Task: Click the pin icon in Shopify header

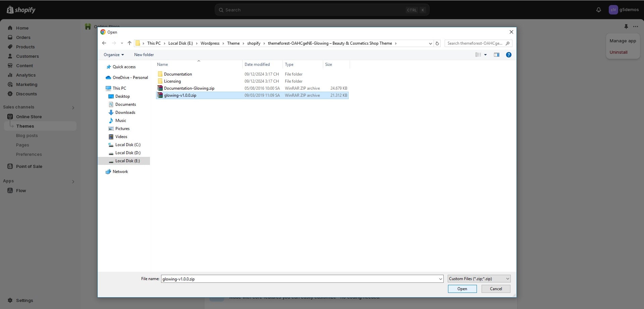Action: pyautogui.click(x=626, y=27)
